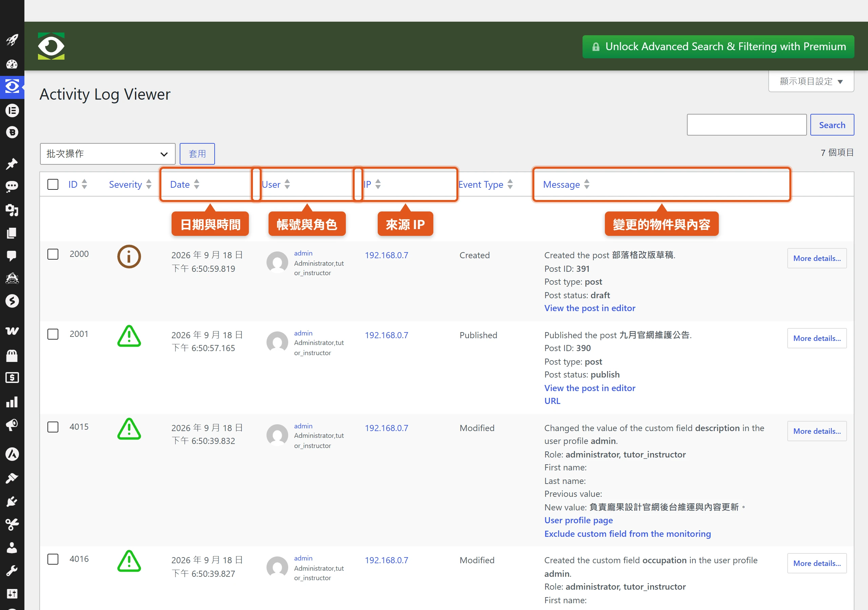Sort the table by Message column
868x610 pixels.
tap(566, 184)
